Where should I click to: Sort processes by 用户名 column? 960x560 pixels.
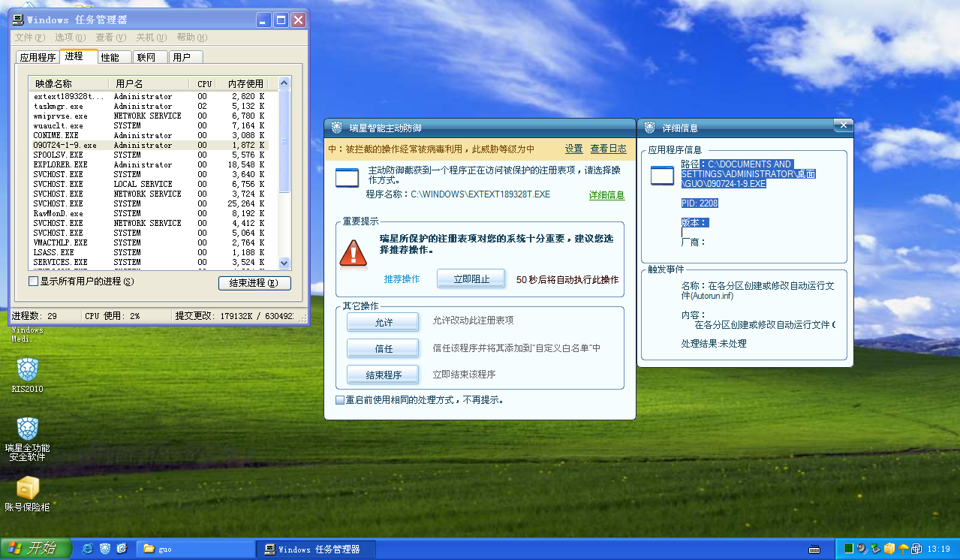[x=149, y=83]
